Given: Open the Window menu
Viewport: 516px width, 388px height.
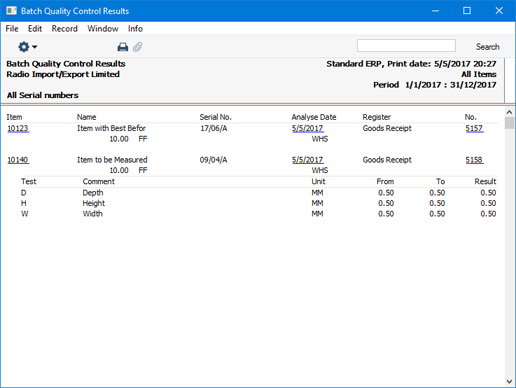Looking at the screenshot, I should 103,29.
